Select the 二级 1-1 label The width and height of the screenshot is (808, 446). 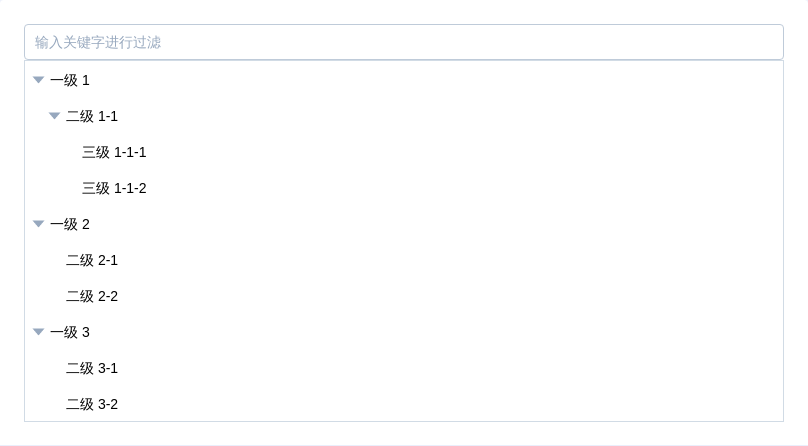[92, 116]
